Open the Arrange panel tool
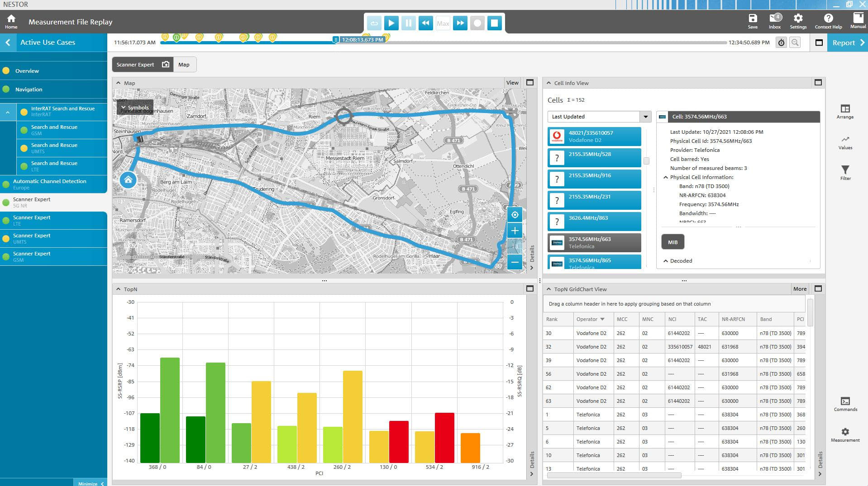Screen dimensions: 868x486 point(845,111)
